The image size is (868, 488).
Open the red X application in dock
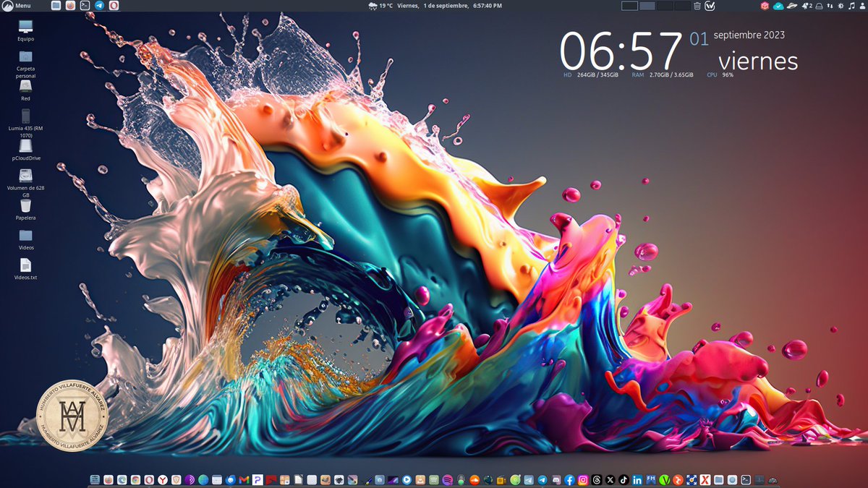pyautogui.click(x=705, y=479)
